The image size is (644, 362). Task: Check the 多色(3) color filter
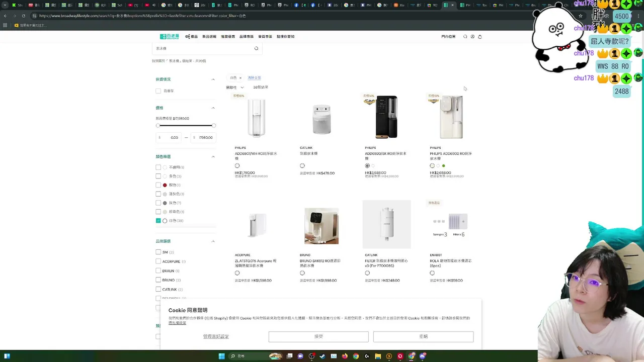click(x=158, y=176)
